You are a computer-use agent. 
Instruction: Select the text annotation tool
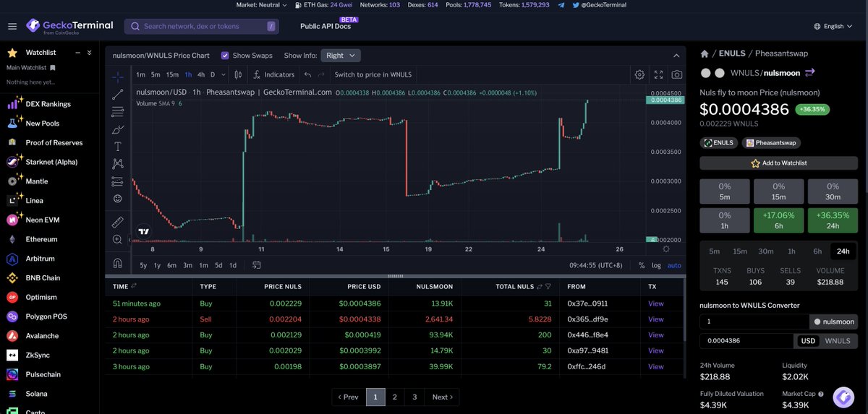[118, 147]
